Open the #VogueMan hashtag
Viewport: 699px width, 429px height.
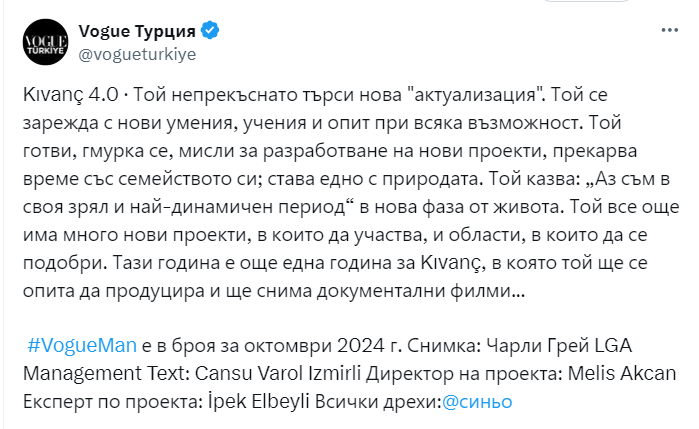pyautogui.click(x=75, y=344)
